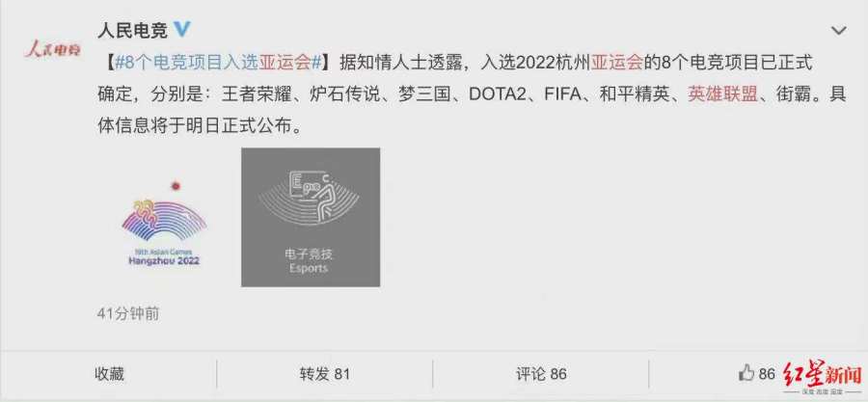Click the blue verified V badge

[181, 29]
